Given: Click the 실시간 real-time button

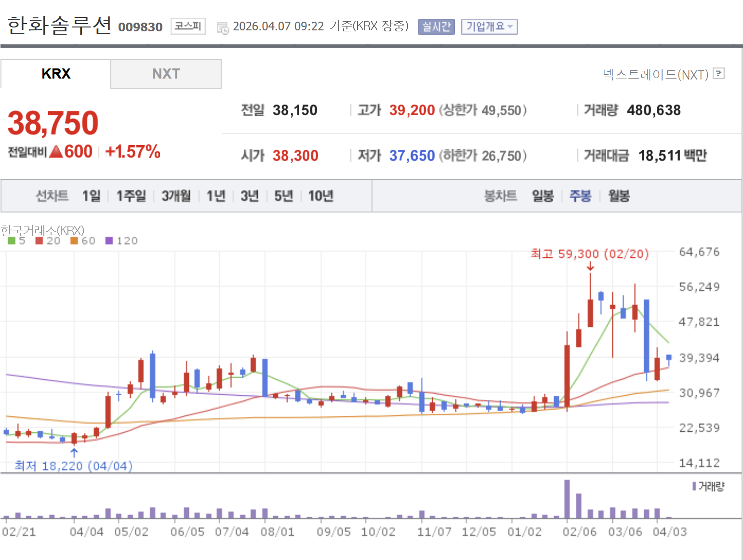Looking at the screenshot, I should pos(436,27).
